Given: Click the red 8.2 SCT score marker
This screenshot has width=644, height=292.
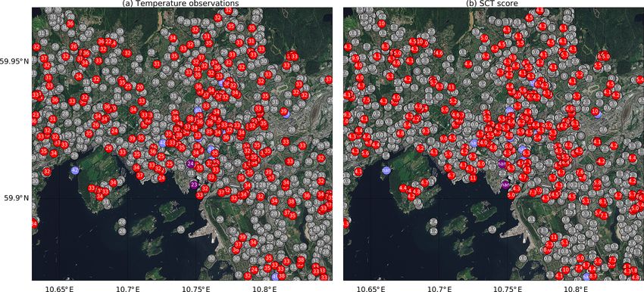Looking at the screenshot, I should point(420,148).
